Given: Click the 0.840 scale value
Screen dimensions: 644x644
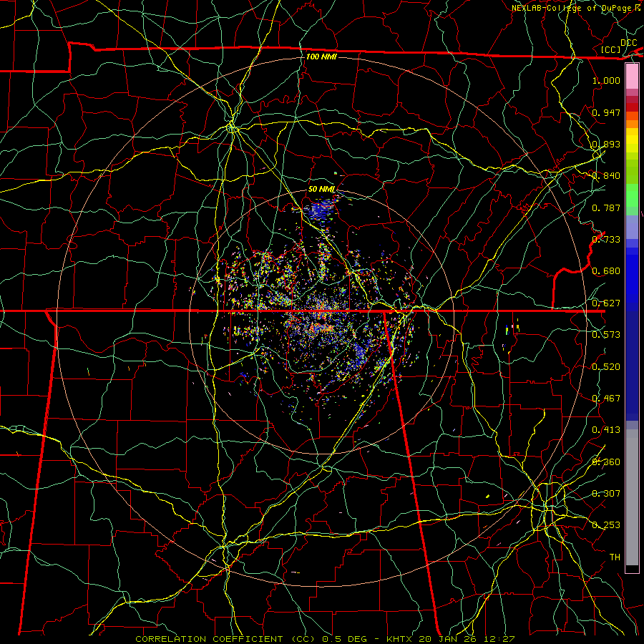Looking at the screenshot, I should 606,176.
